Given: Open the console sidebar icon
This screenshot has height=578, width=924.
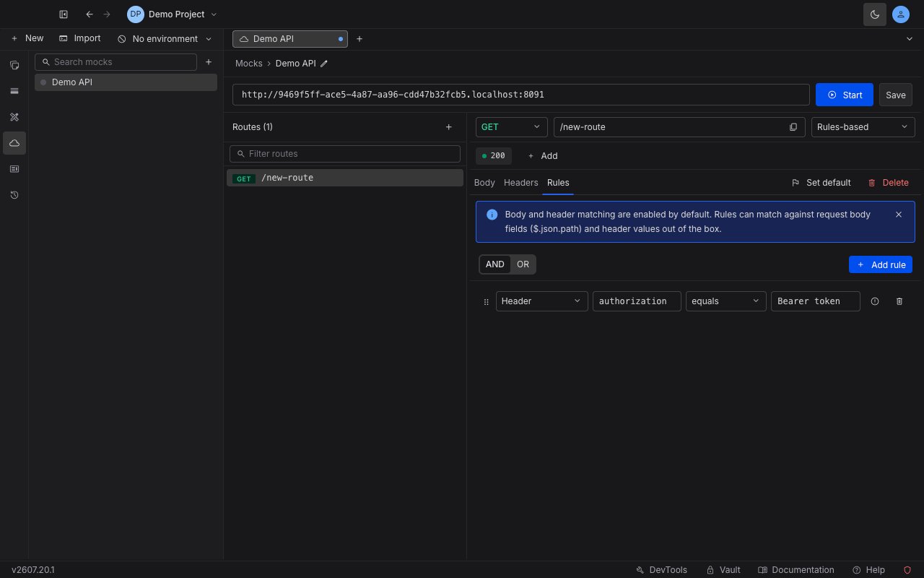Looking at the screenshot, I should pyautogui.click(x=14, y=169).
